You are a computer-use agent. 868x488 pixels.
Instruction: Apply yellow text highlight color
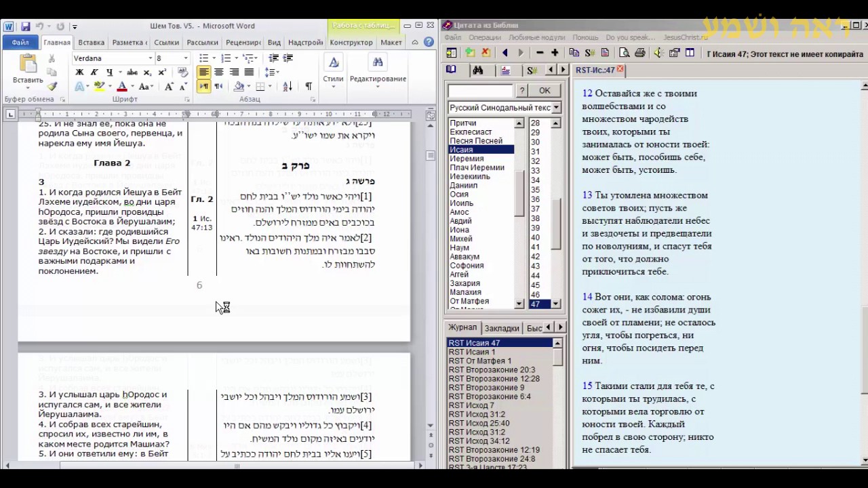pyautogui.click(x=100, y=86)
